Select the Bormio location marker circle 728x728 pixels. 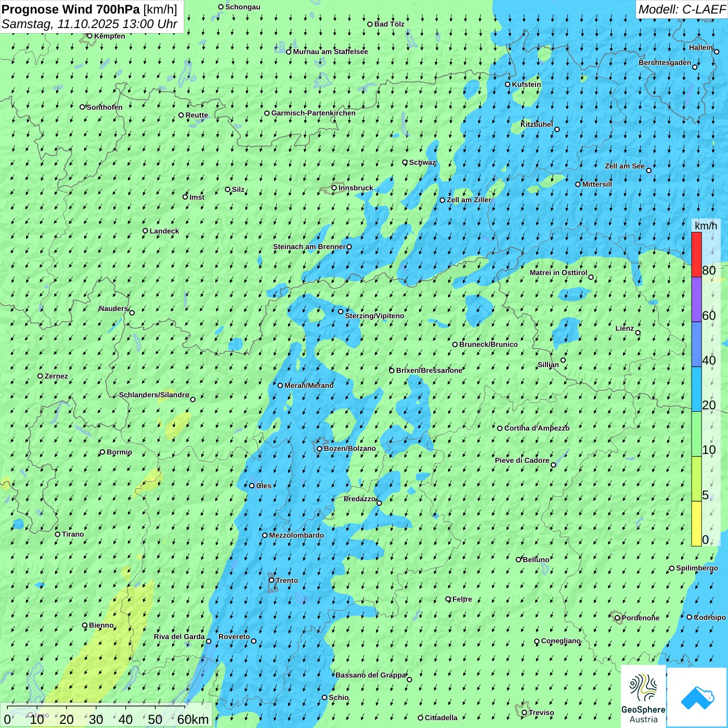pos(102,452)
